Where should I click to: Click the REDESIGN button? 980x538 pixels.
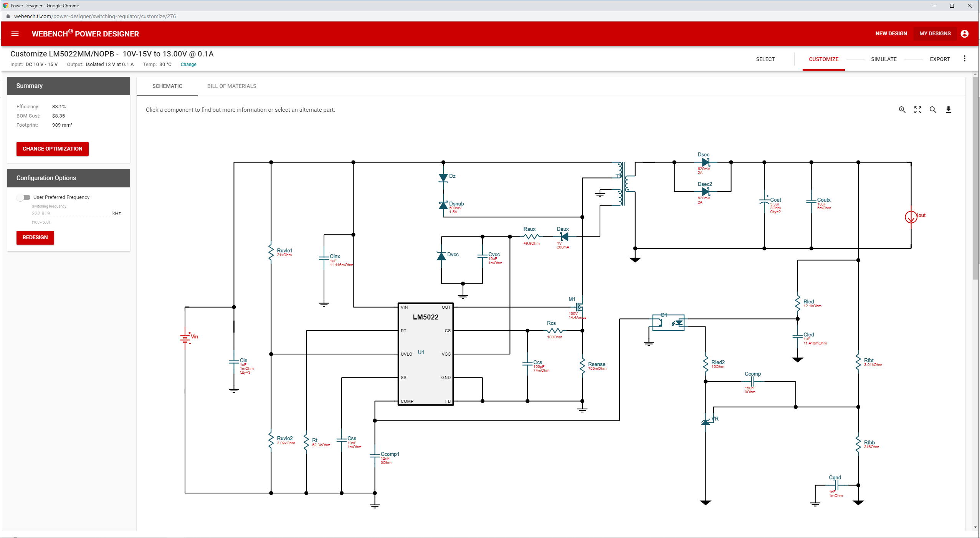tap(35, 237)
